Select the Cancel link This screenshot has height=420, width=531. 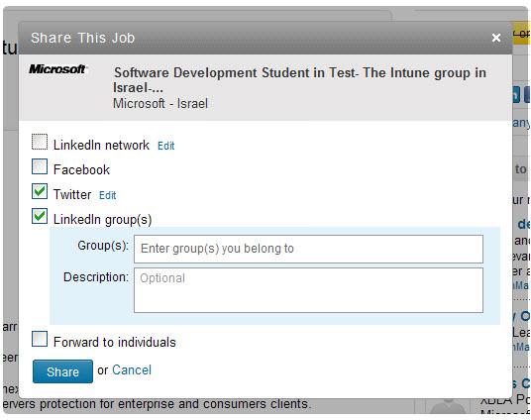tap(132, 369)
